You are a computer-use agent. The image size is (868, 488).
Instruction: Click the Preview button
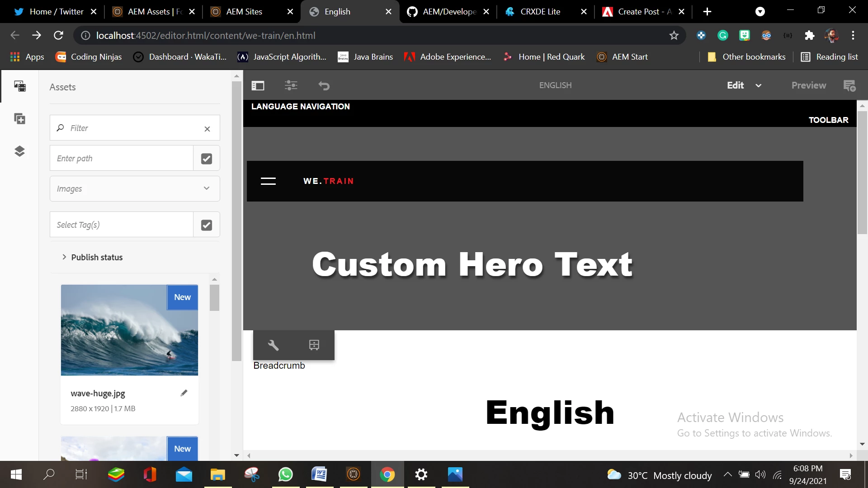pos(808,85)
